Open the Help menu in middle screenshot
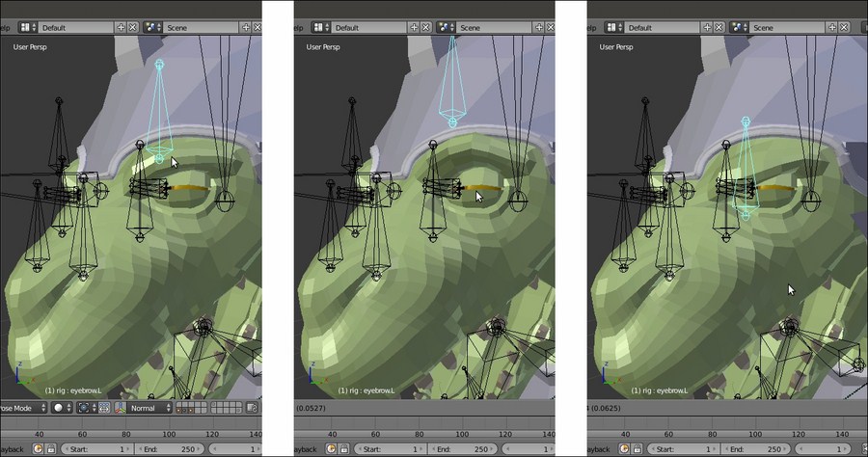Image resolution: width=868 pixels, height=457 pixels. (x=298, y=27)
